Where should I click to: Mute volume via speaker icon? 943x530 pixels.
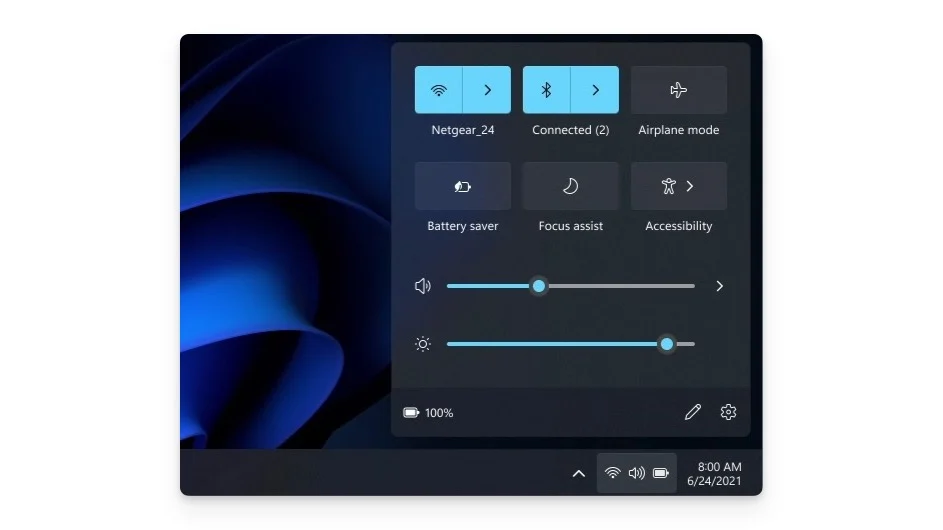coord(423,286)
